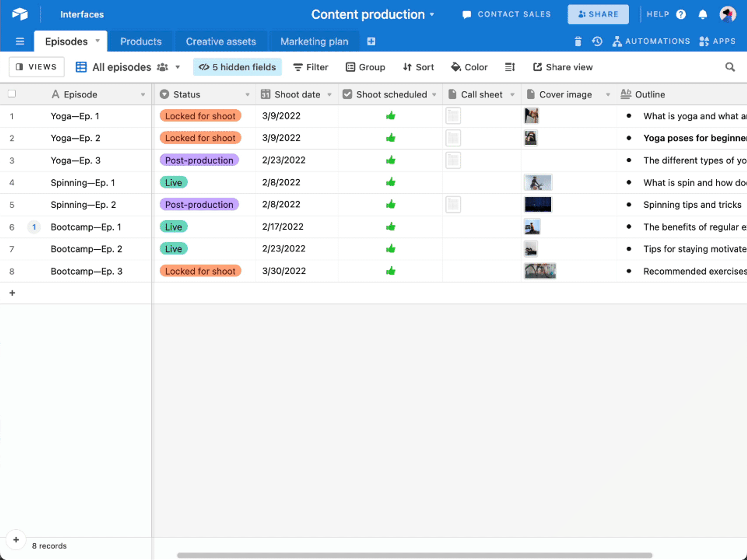Open the Filter option

[311, 67]
